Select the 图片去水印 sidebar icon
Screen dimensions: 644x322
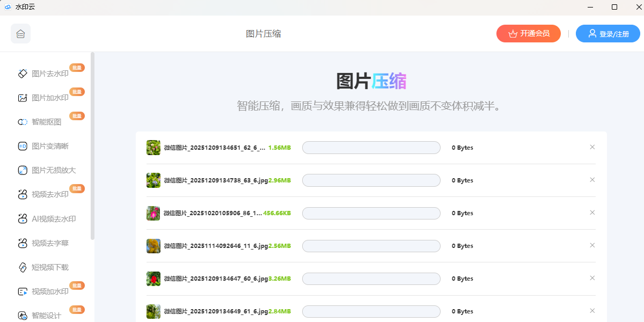click(23, 74)
